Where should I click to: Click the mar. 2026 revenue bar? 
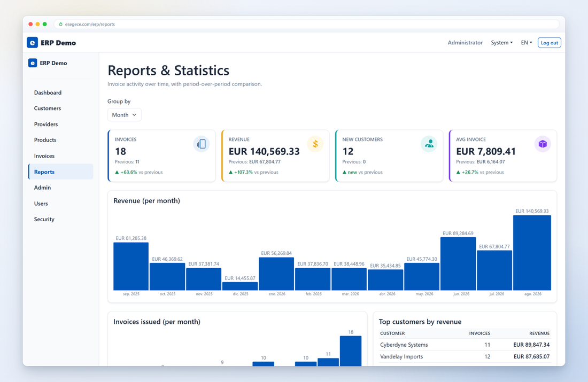349,279
